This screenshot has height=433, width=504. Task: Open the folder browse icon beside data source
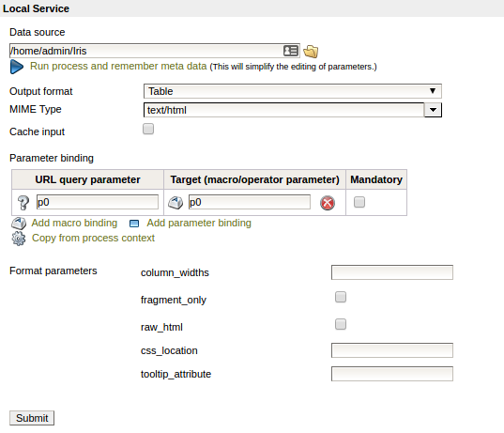pyautogui.click(x=311, y=52)
